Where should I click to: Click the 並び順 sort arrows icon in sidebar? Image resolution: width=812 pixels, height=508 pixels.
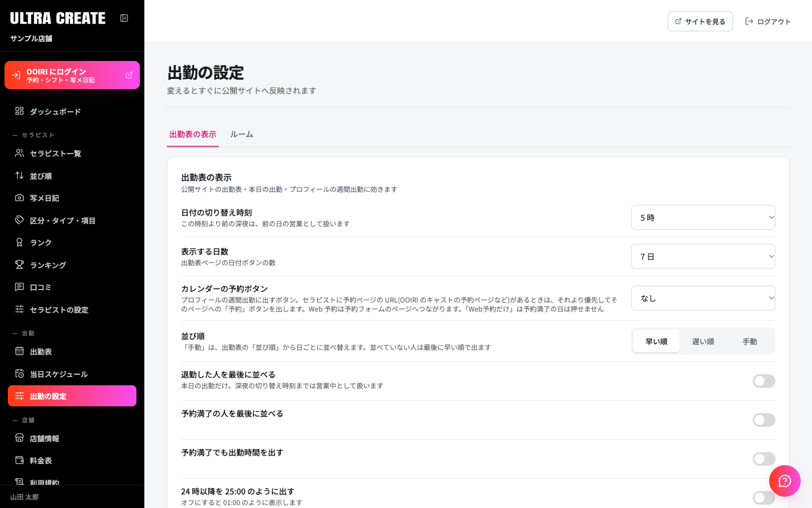point(19,176)
